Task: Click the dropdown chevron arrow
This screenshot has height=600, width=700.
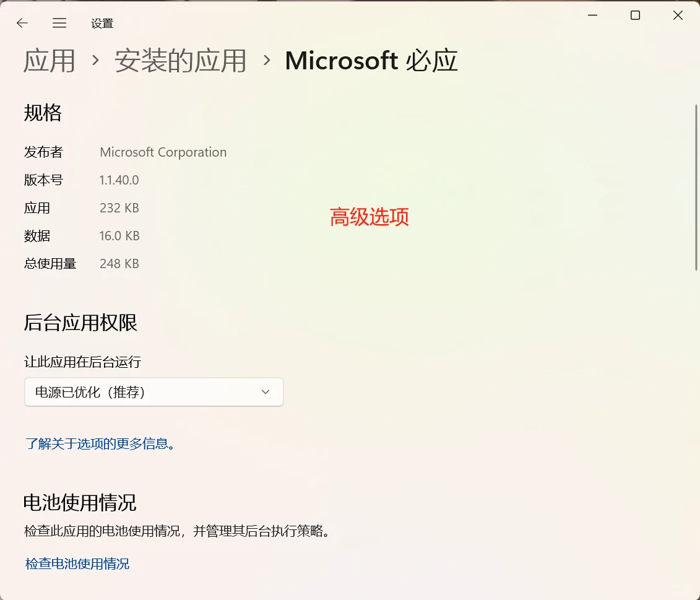Action: tap(265, 392)
